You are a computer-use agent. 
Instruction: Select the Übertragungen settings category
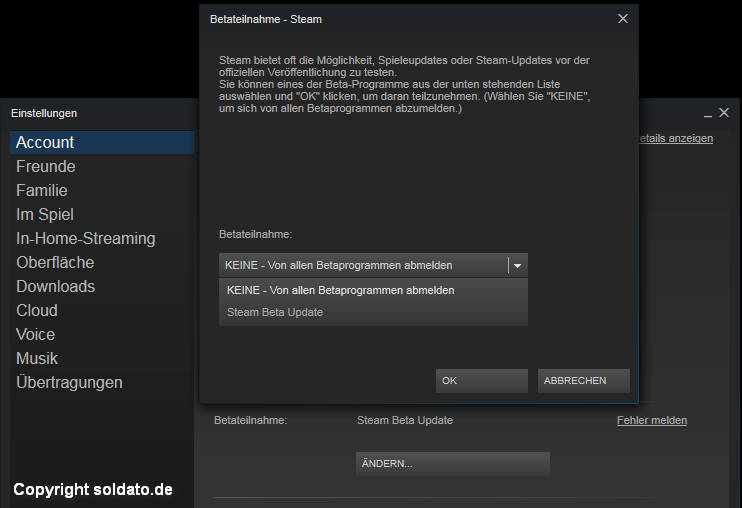(102, 382)
